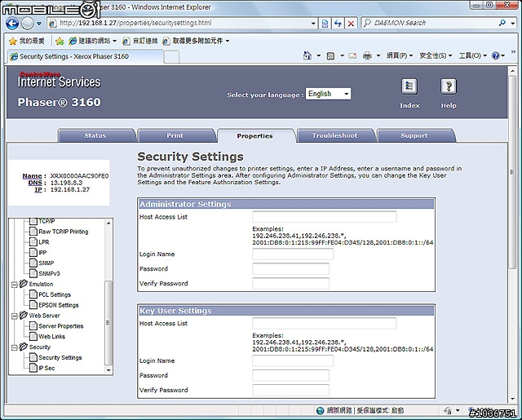Open the language selection dropdown
Image resolution: width=522 pixels, height=420 pixels.
328,94
